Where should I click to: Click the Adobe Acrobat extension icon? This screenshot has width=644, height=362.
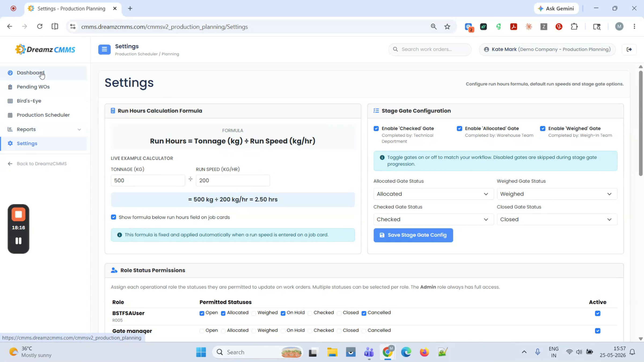[514, 27]
